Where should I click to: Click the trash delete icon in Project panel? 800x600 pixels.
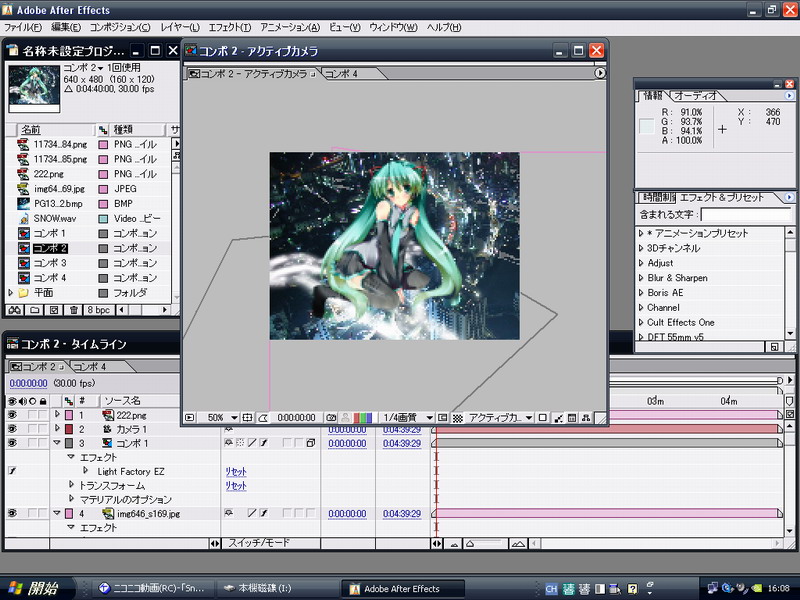tap(73, 310)
